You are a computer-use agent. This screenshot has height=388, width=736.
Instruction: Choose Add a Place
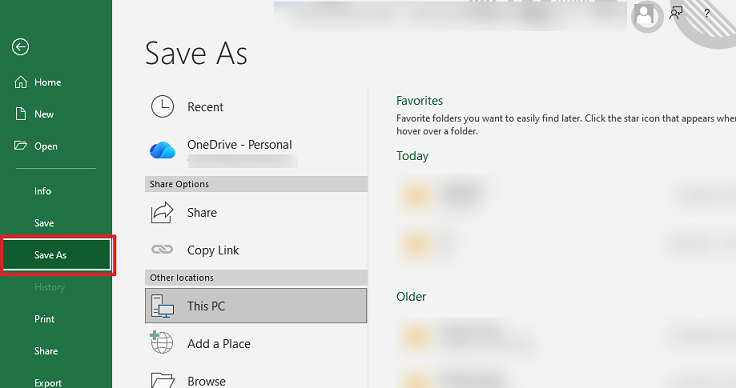256,343
